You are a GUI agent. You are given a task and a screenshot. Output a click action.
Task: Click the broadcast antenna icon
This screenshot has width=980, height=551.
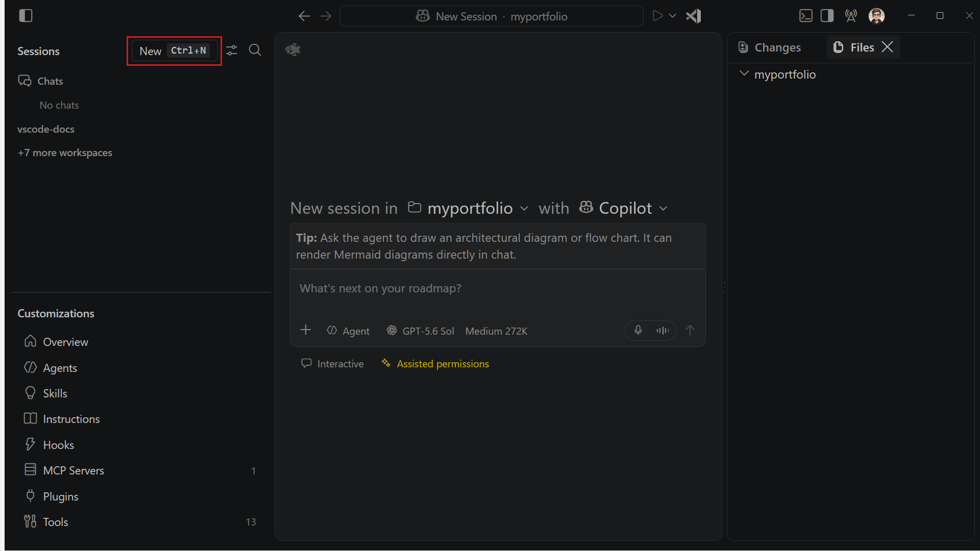851,16
